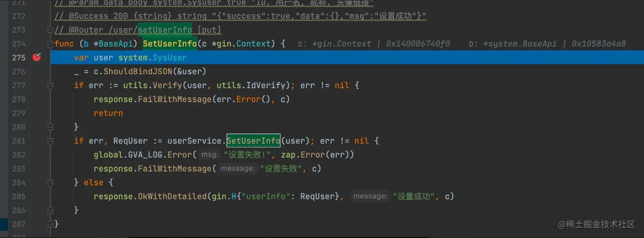Click fold end marker on line 286
Screen dimensions: 644x238
51,210
